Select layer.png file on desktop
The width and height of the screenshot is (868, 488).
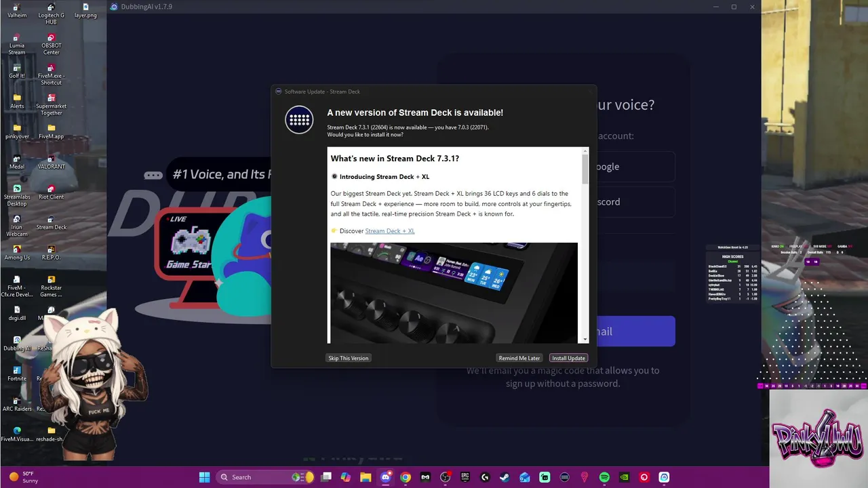point(85,12)
